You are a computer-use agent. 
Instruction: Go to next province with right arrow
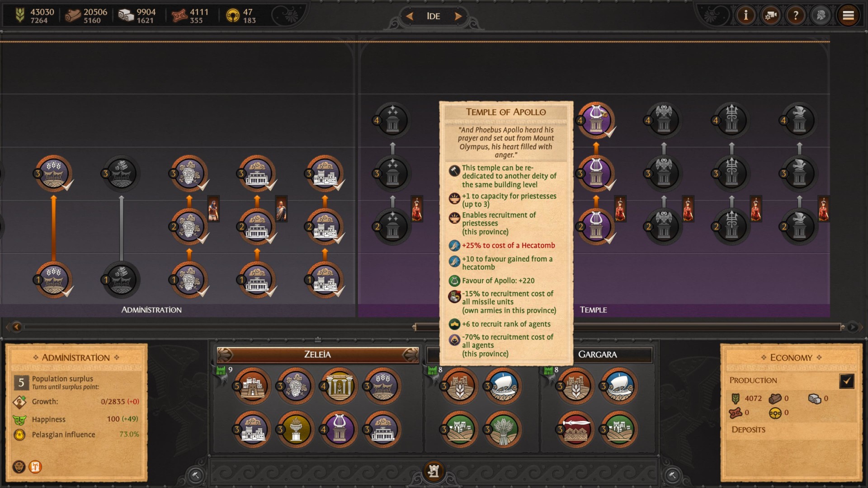click(458, 16)
